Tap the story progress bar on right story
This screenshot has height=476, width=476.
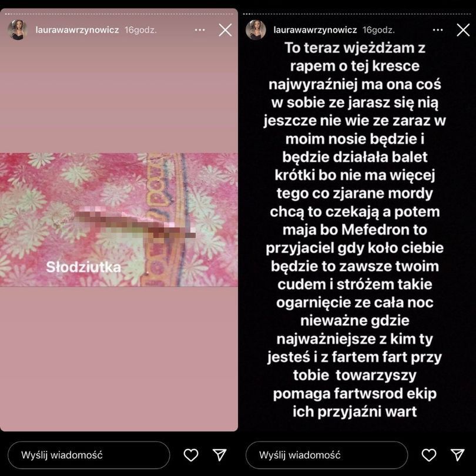point(357,14)
